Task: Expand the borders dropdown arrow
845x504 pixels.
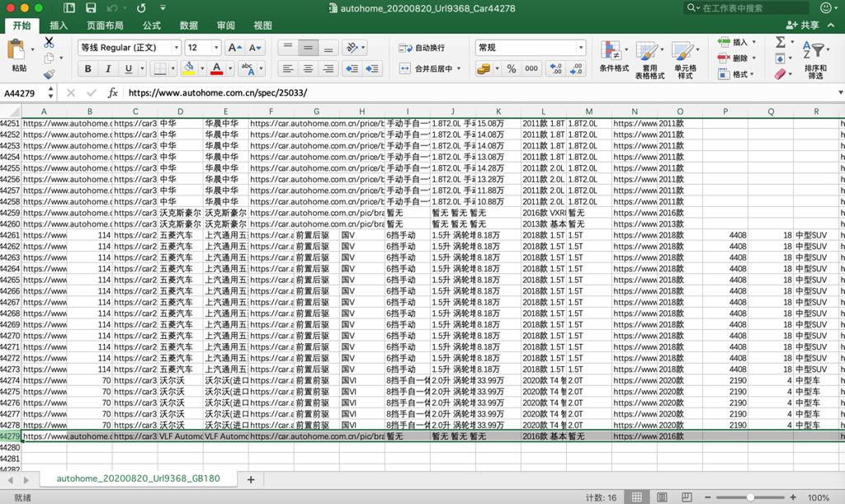Action: [172, 68]
